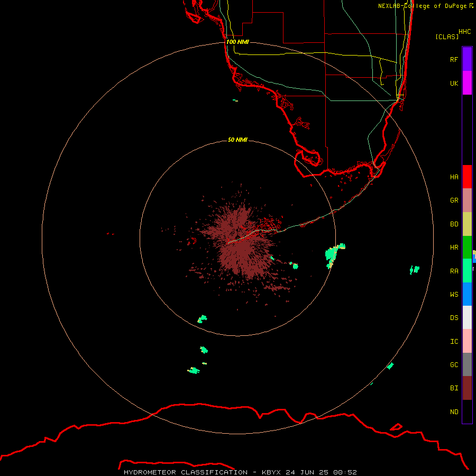
Task: Click the BD legend label
Action: tap(454, 224)
